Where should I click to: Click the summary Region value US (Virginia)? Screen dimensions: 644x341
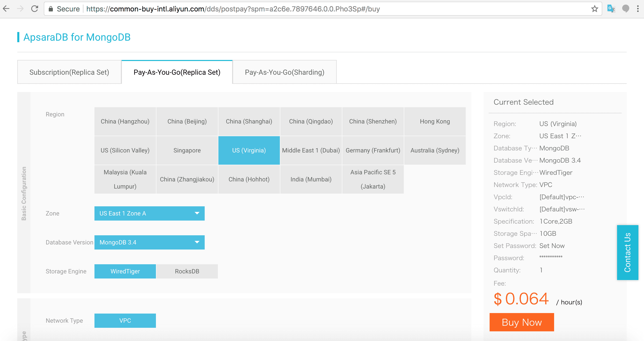tap(558, 124)
